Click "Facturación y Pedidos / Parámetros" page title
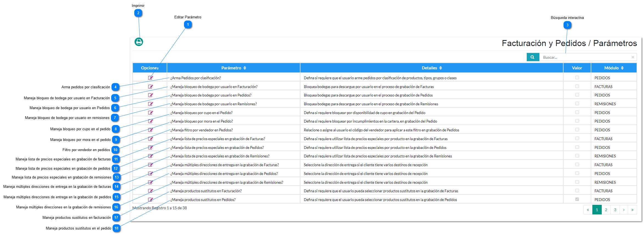The height and width of the screenshot is (235, 644). [569, 43]
